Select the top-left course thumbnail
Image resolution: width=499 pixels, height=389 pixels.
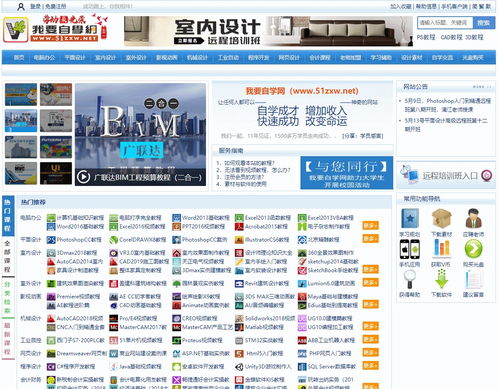click(21, 95)
